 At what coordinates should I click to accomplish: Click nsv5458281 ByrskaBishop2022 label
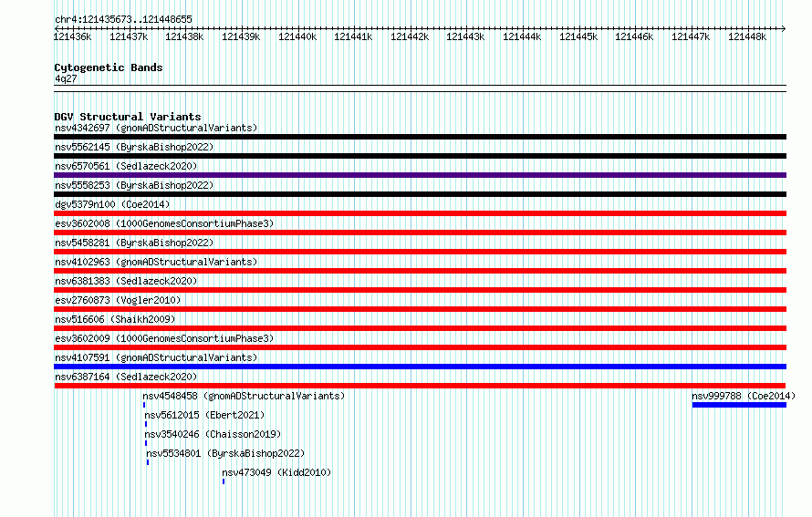[x=134, y=243]
